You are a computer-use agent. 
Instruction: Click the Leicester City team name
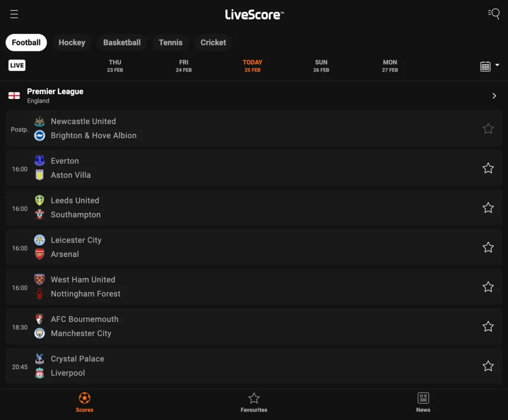[76, 240]
